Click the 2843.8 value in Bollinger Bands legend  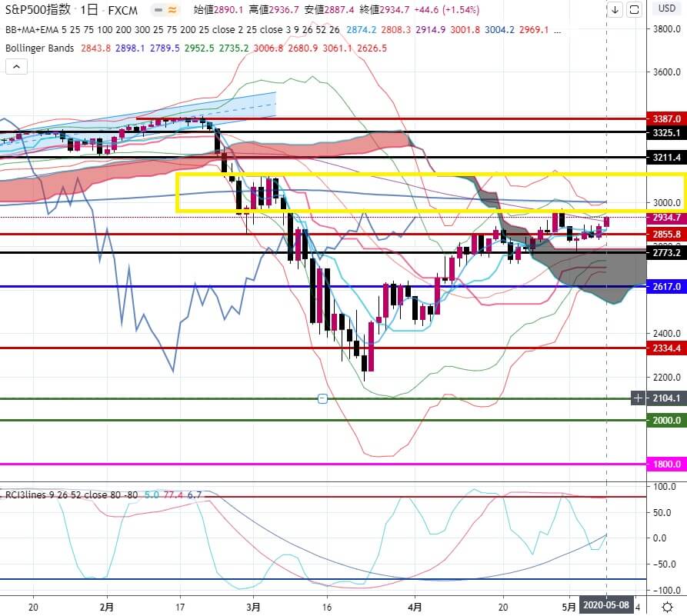tap(95, 48)
